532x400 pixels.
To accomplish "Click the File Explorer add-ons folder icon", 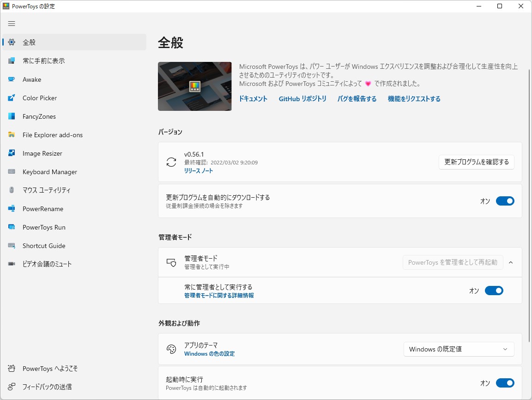I will pos(12,135).
